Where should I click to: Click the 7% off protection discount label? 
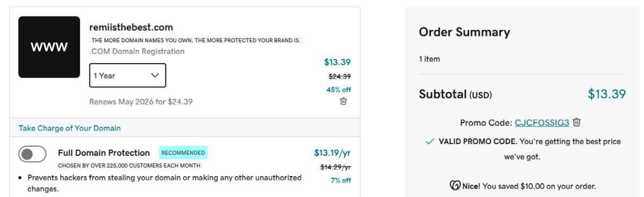[341, 180]
